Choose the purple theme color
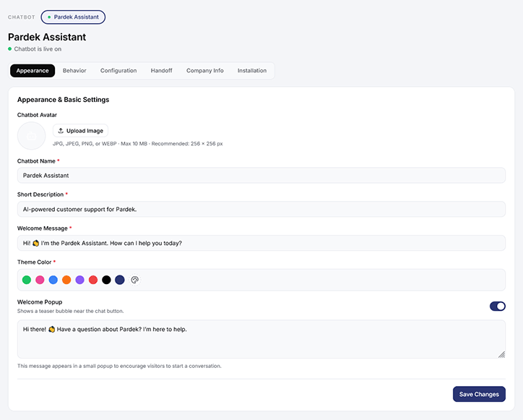This screenshot has width=523, height=420. [79, 280]
